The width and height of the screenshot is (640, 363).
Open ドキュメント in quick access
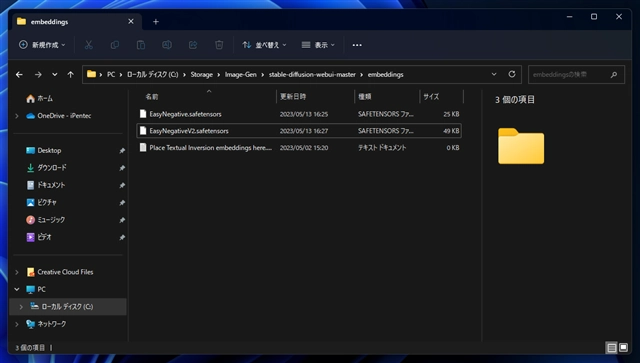tap(45, 185)
